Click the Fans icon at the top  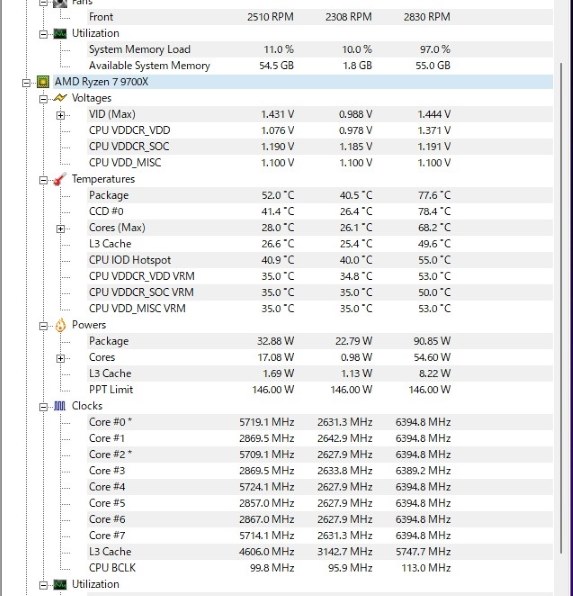point(60,3)
